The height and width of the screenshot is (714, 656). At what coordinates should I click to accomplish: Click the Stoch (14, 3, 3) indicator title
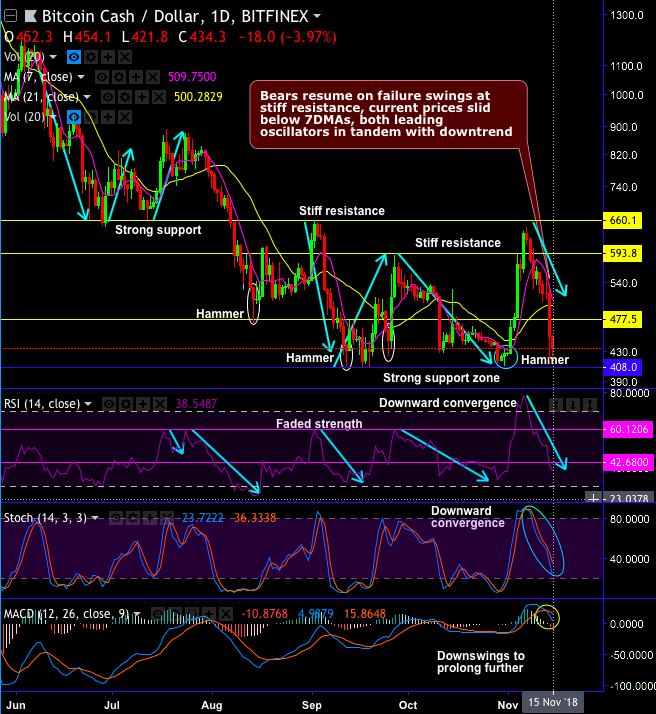click(x=45, y=518)
